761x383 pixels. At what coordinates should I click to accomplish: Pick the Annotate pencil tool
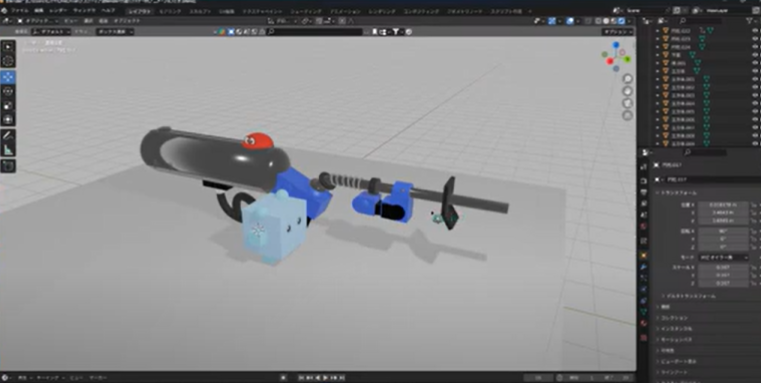click(x=8, y=135)
